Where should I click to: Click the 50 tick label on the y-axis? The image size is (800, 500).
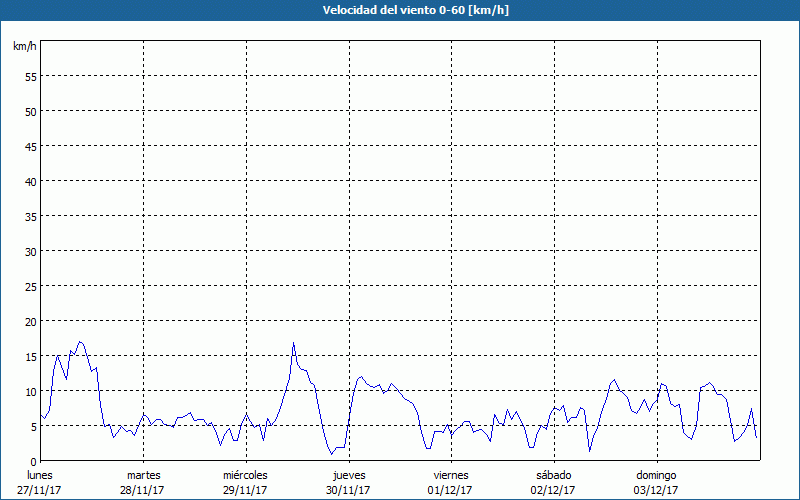coord(30,111)
